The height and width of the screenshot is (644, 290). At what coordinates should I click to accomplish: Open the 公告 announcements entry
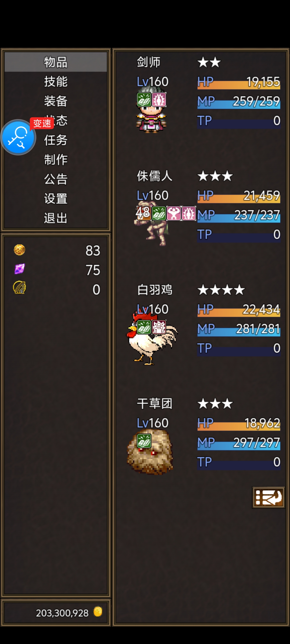[x=56, y=179]
